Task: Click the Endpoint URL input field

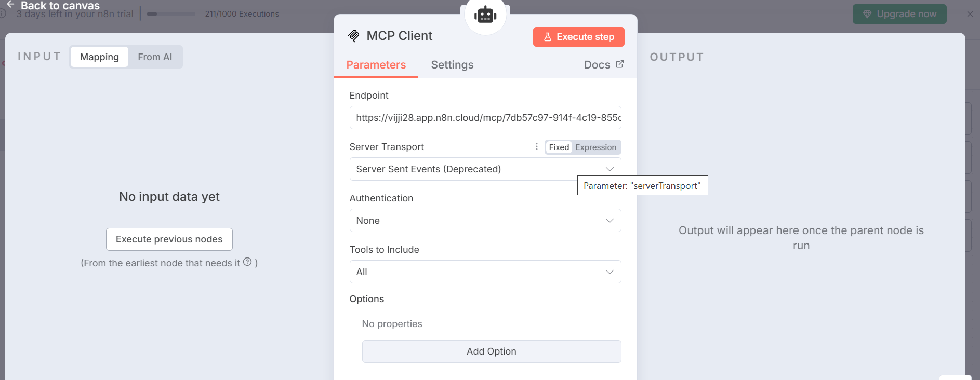Action: click(x=485, y=118)
